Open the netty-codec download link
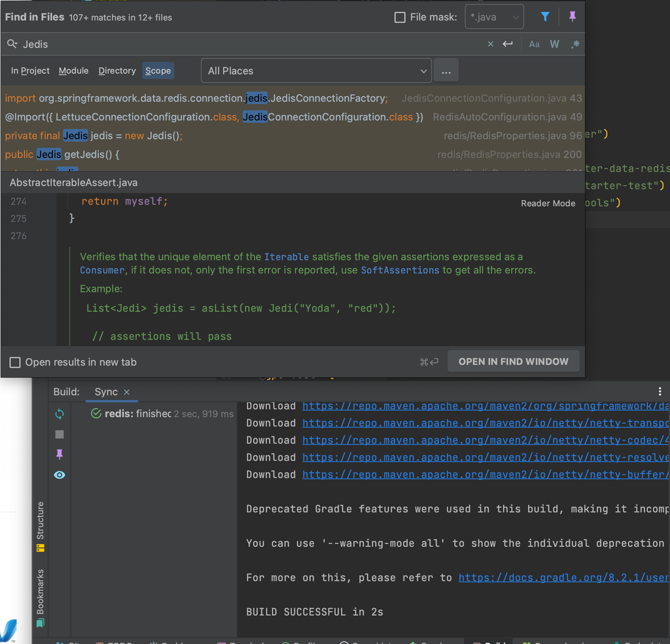670x644 pixels. click(486, 440)
